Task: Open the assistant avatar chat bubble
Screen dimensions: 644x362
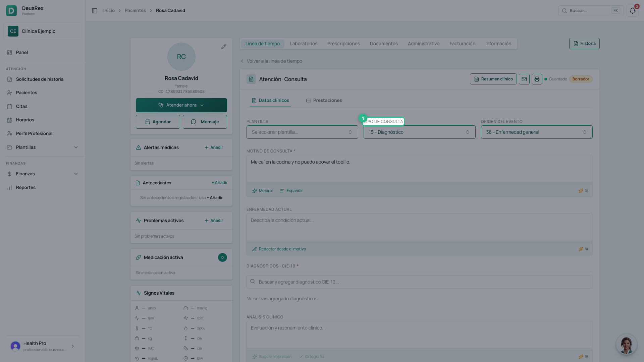Action: pyautogui.click(x=626, y=344)
